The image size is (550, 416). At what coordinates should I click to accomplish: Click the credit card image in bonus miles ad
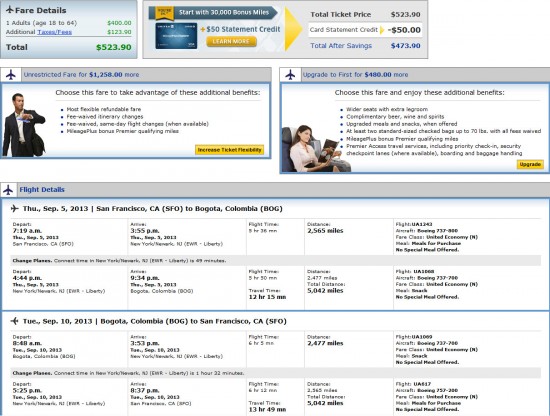(176, 35)
